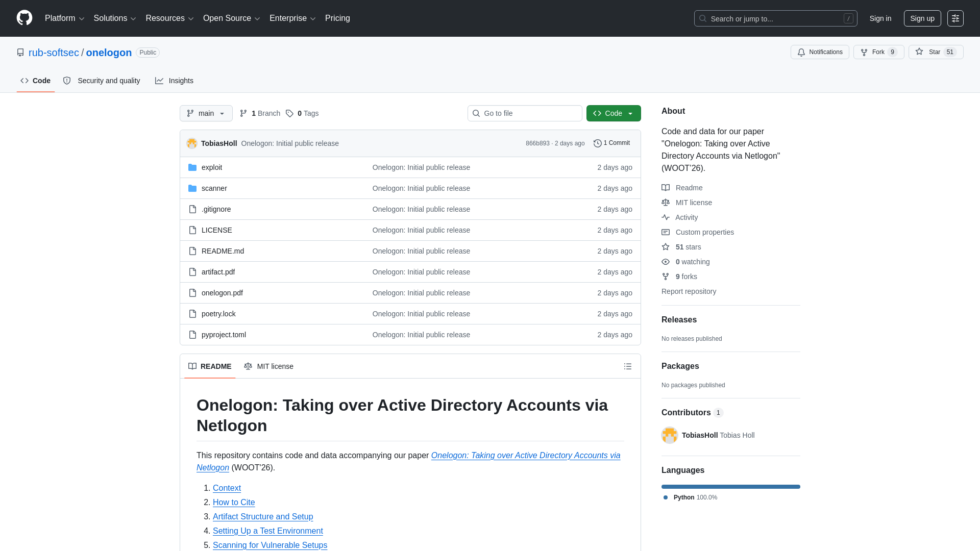980x551 pixels.
Task: Click the file icon for artifact.pdf
Action: [x=192, y=272]
